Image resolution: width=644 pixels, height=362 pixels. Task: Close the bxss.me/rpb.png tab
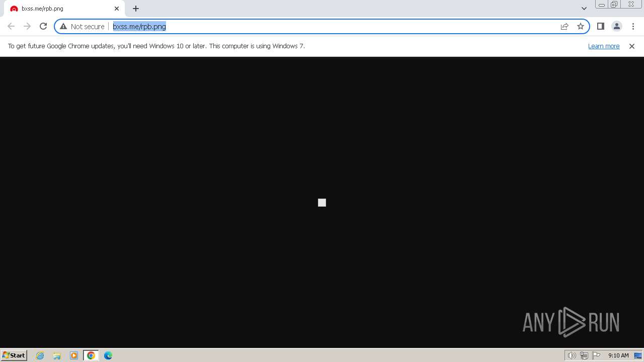pyautogui.click(x=117, y=9)
